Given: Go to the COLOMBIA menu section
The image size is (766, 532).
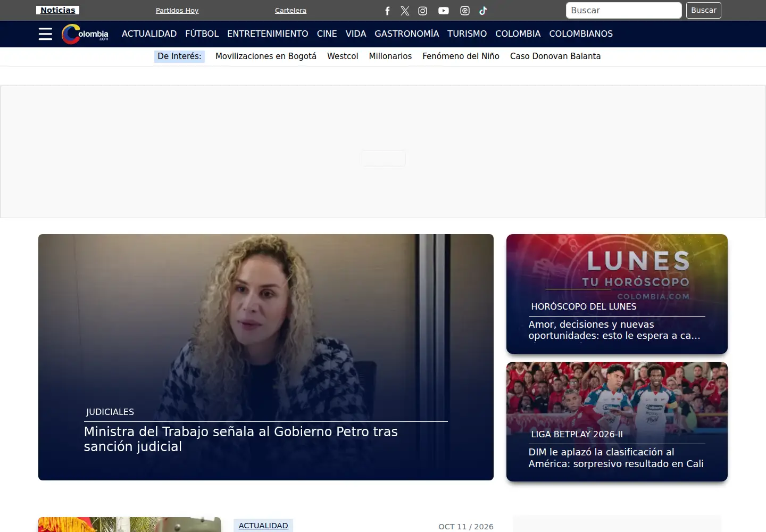Looking at the screenshot, I should coord(518,34).
